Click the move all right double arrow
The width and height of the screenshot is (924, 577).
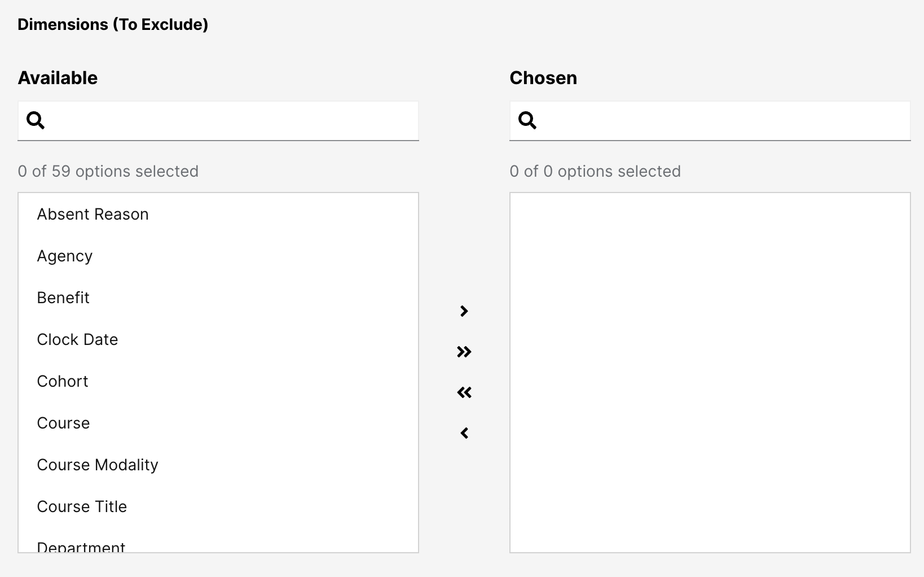click(464, 352)
